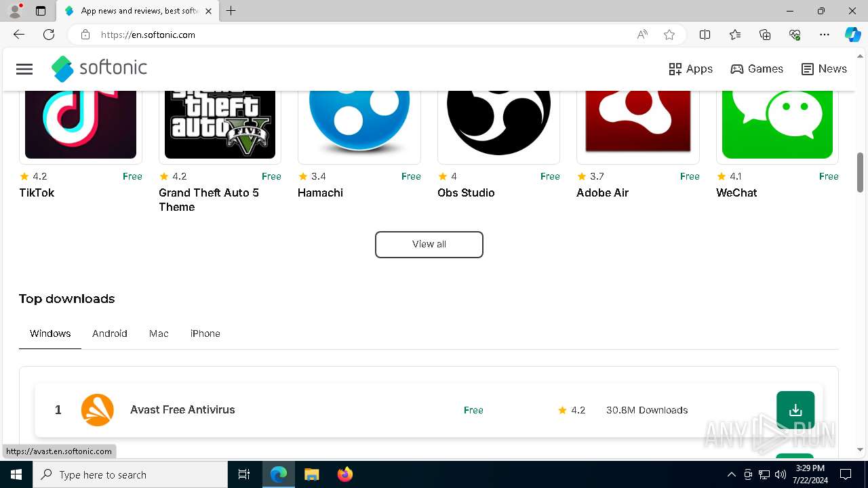Click the scrollbar up arrow
Screen dimensions: 868x488
[x=861, y=56]
